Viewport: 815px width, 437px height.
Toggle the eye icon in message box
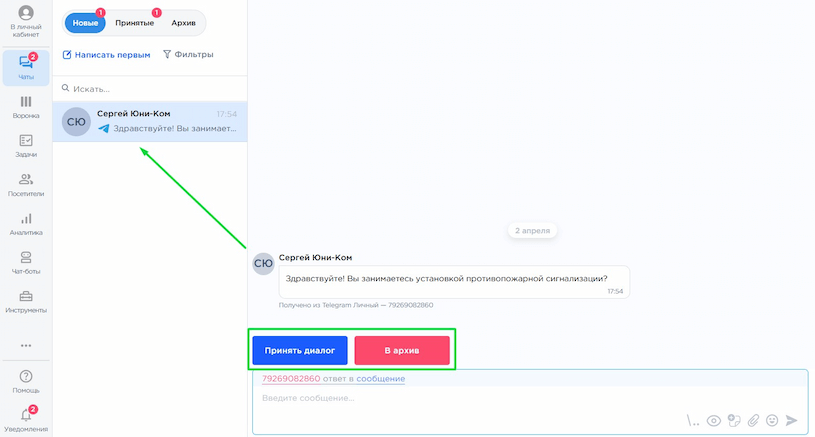click(714, 421)
